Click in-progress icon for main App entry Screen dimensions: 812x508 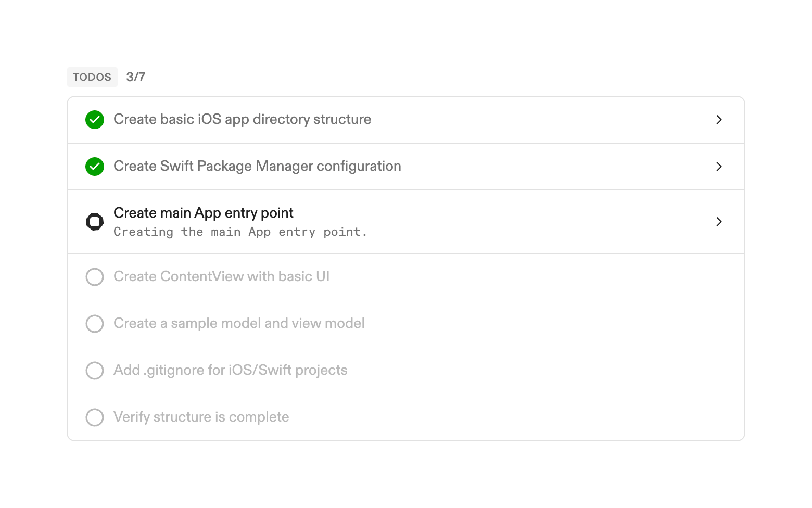point(95,222)
